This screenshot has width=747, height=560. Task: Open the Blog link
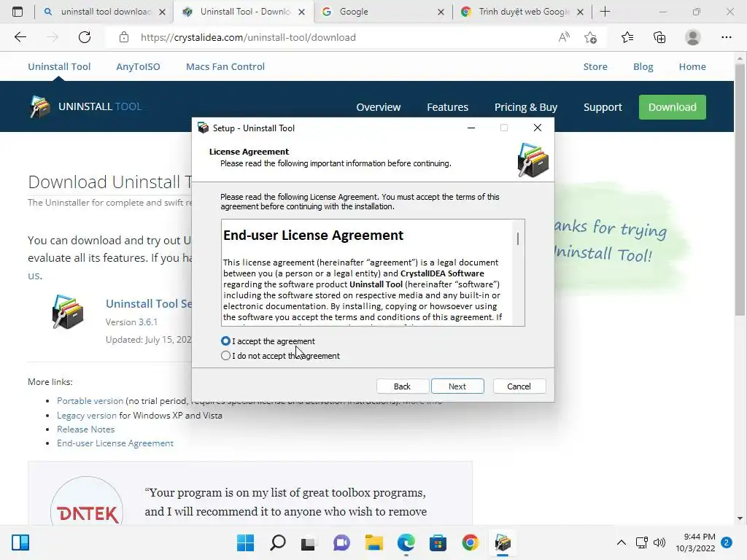(643, 66)
